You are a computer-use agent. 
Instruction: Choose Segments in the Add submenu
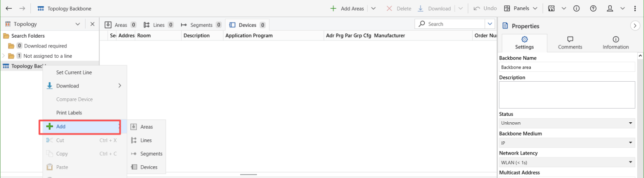pos(146,154)
